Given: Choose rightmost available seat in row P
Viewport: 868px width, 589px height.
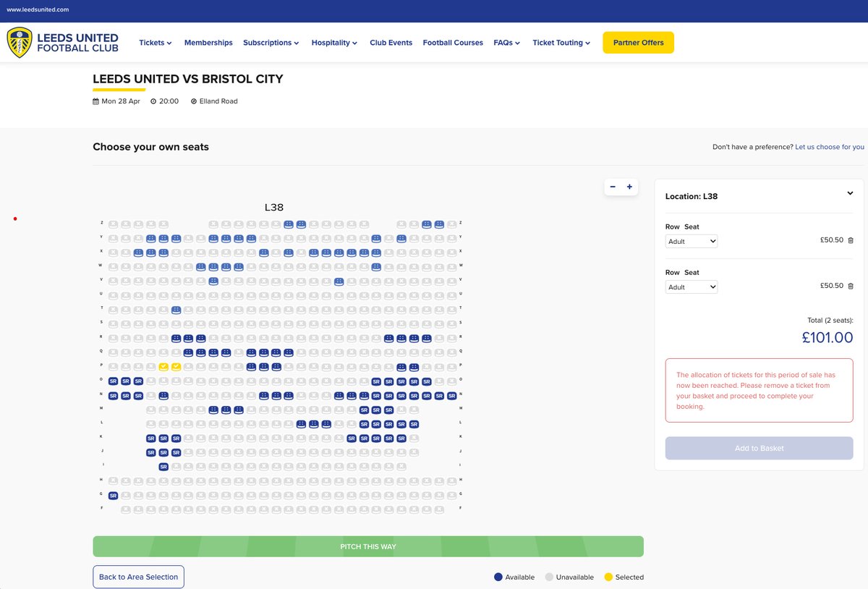Looking at the screenshot, I should [414, 367].
